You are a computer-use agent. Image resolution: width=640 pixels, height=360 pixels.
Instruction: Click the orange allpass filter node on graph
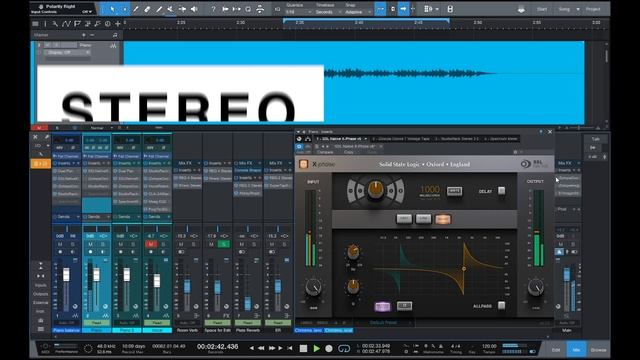(x=464, y=269)
